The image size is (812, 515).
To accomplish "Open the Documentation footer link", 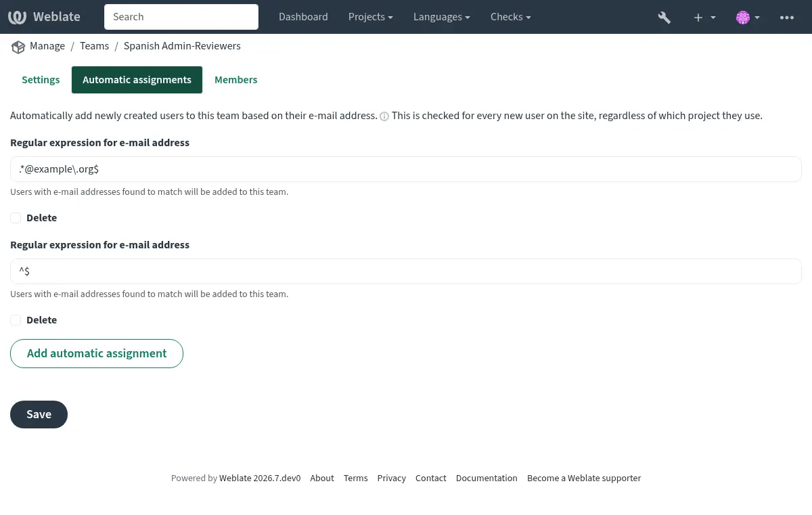I will (487, 478).
